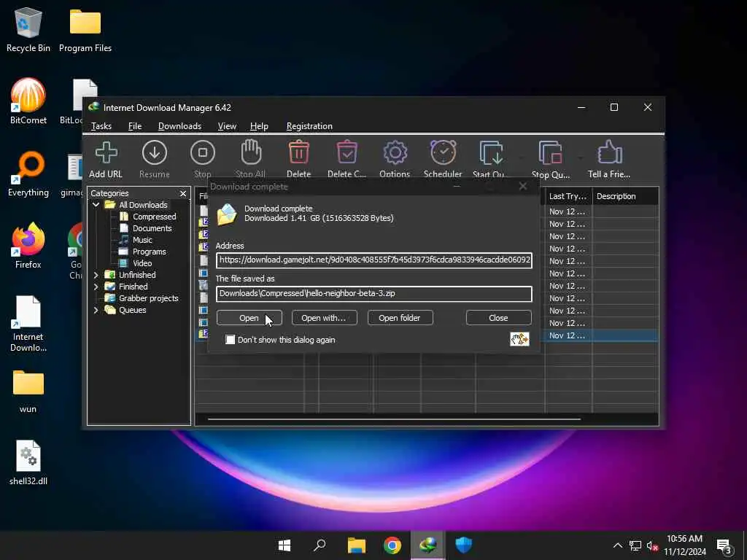Click the Delete trash icon
The height and width of the screenshot is (560, 747).
point(298,153)
